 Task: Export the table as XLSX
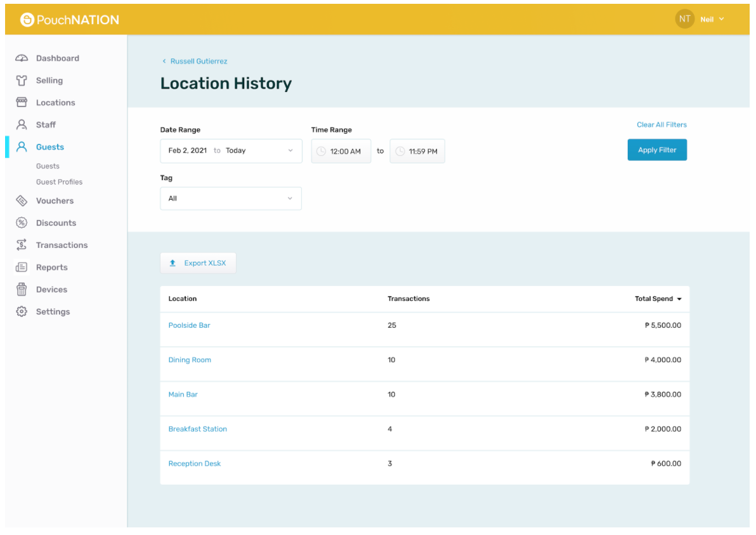tap(198, 263)
